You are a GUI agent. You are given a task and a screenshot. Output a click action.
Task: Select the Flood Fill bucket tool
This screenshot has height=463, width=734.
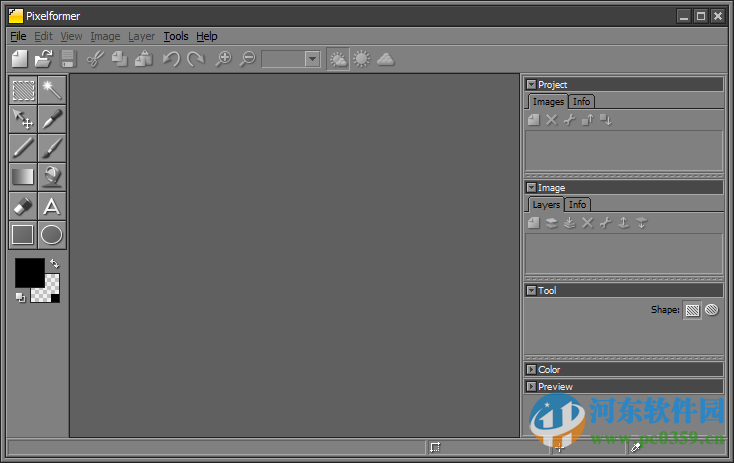tap(52, 177)
